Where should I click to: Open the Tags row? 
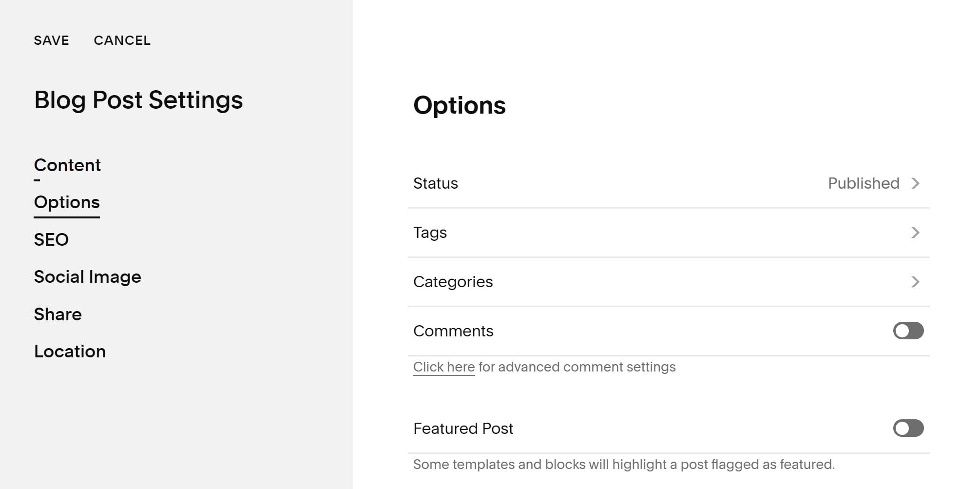(669, 233)
